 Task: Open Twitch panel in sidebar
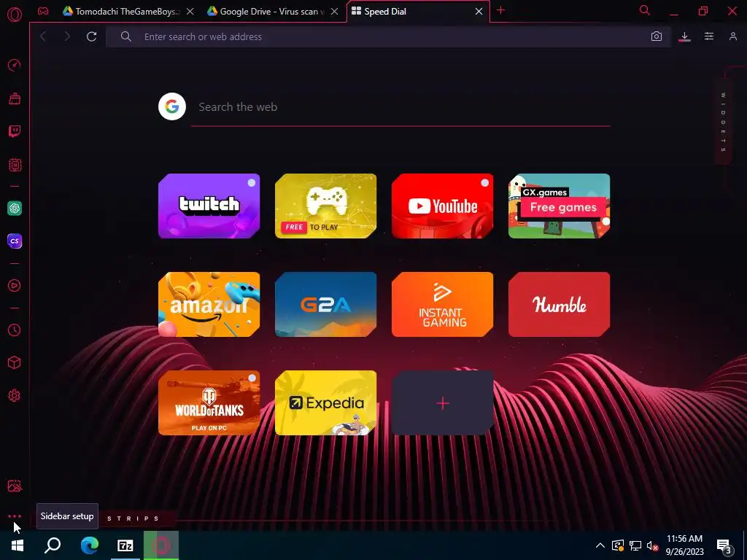(x=15, y=131)
